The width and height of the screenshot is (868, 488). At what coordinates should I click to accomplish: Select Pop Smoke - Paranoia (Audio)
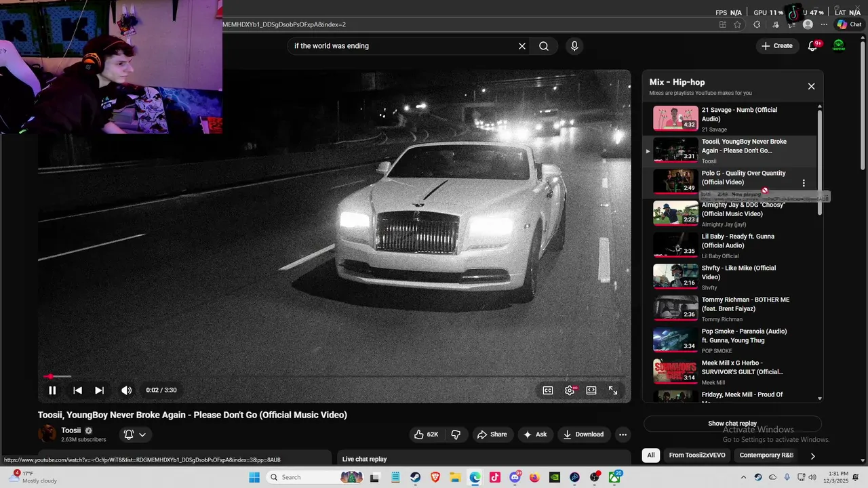730,340
